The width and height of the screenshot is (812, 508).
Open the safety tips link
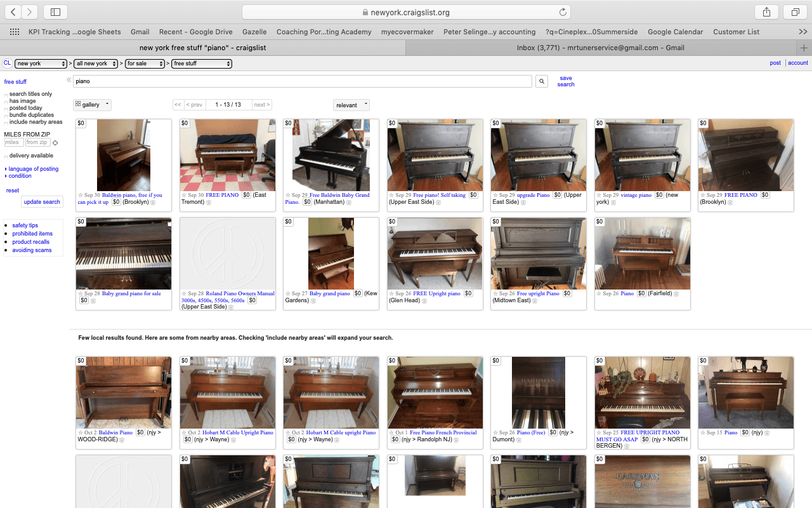pos(25,225)
